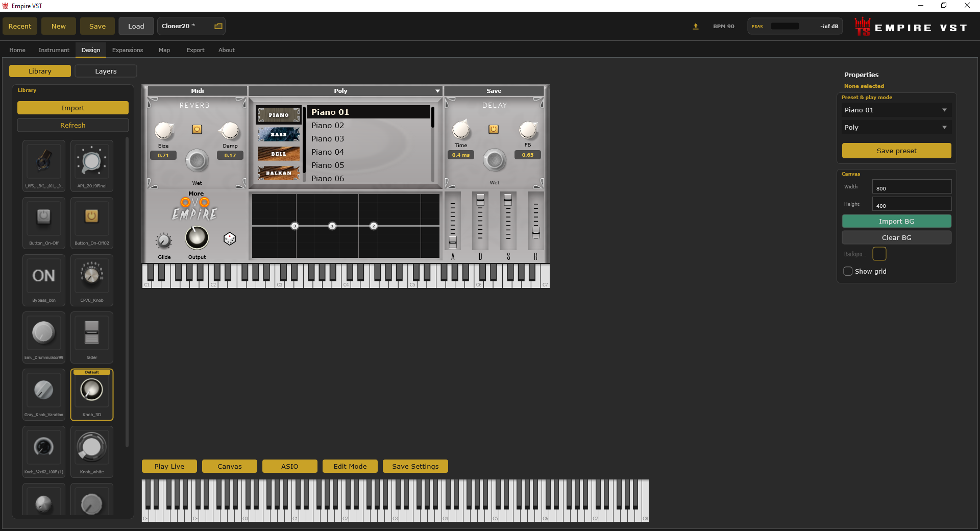Viewport: 980px width, 531px height.
Task: Select the PIANO category thumbnail
Action: point(279,115)
